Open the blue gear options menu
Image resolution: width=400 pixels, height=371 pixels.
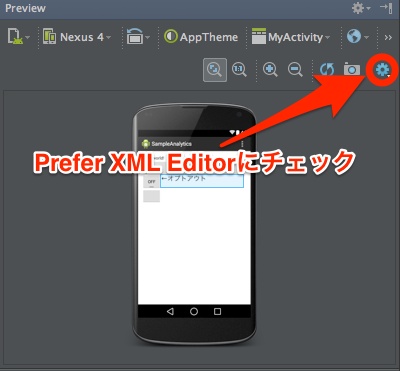pyautogui.click(x=382, y=70)
